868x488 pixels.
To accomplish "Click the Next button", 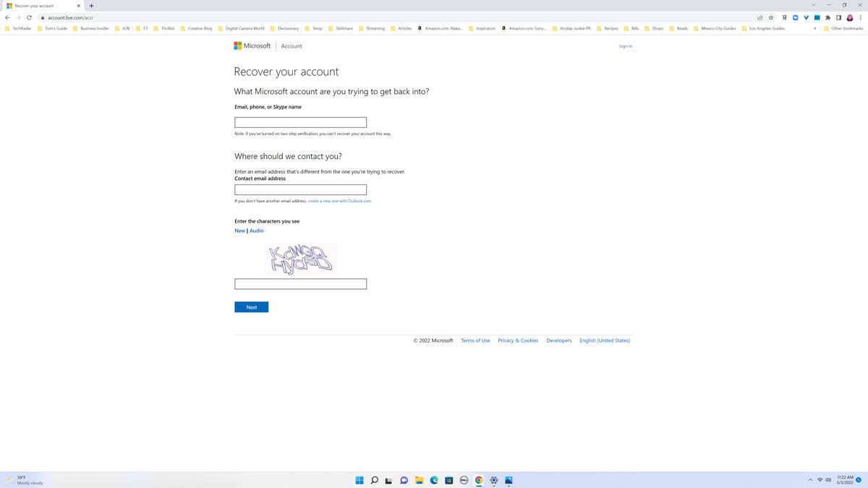I will 251,307.
